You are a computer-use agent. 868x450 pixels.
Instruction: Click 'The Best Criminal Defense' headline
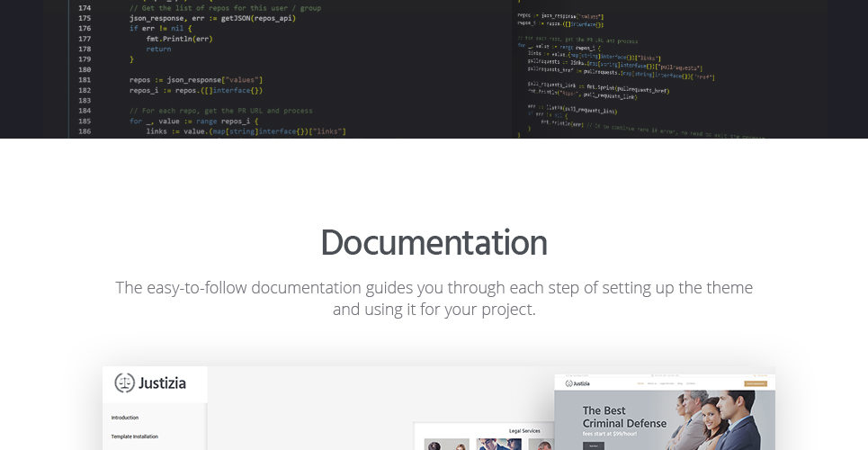[624, 417]
